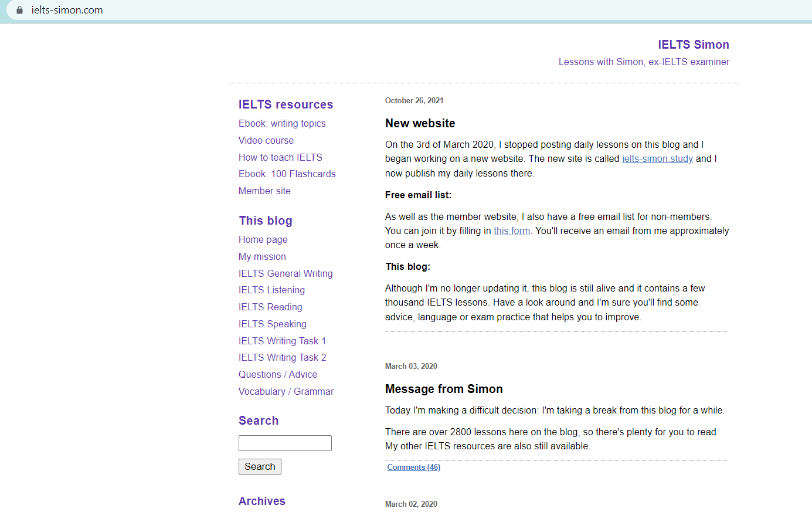The width and height of the screenshot is (812, 515).
Task: Select IELTS Speaking category
Action: (273, 324)
